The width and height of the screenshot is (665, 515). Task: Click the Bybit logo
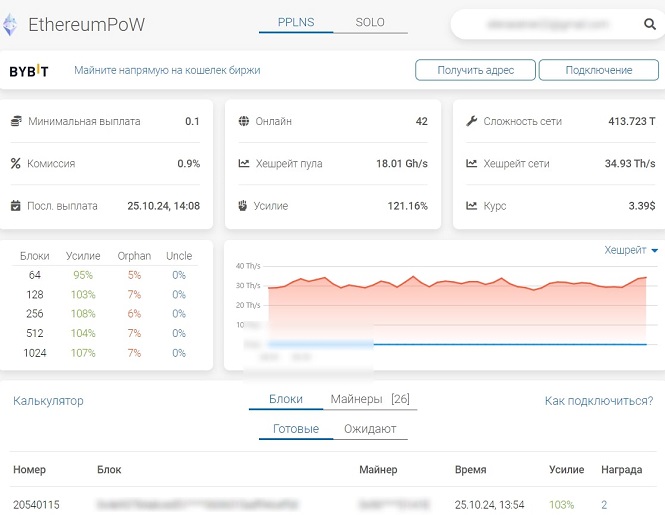coord(29,70)
